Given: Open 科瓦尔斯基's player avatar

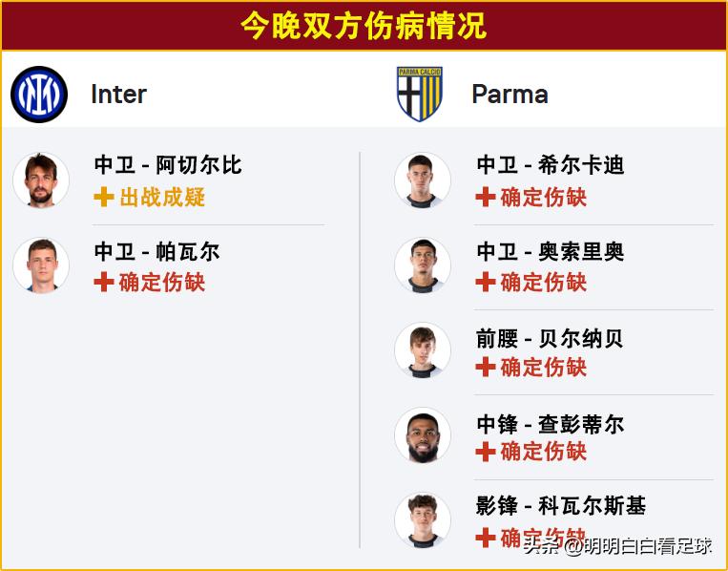Looking at the screenshot, I should [x=423, y=520].
